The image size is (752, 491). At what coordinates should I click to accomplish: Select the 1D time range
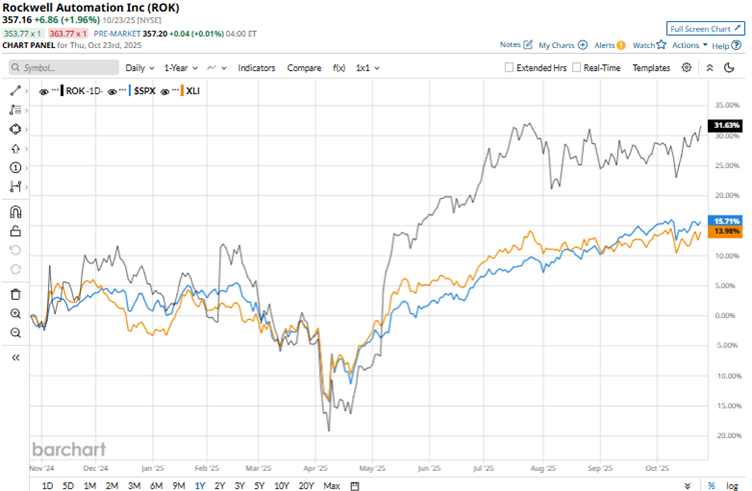pyautogui.click(x=47, y=486)
